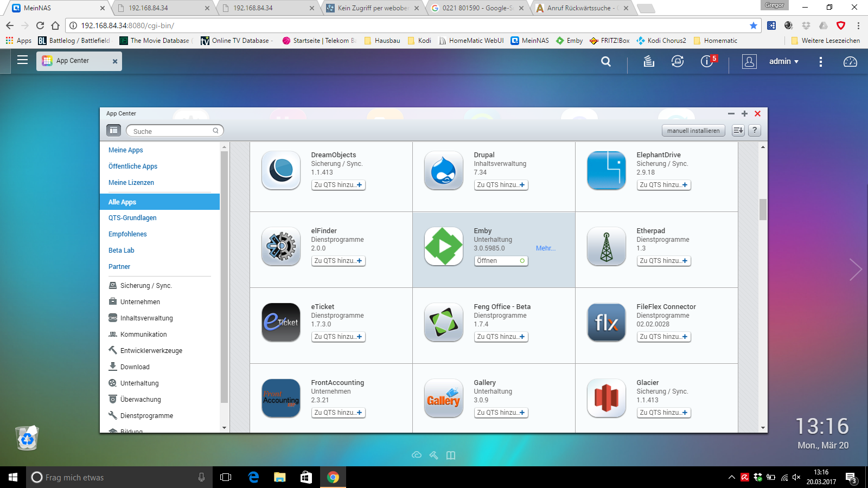
Task: Open Meine Lizenzen in sidebar
Action: pos(131,183)
